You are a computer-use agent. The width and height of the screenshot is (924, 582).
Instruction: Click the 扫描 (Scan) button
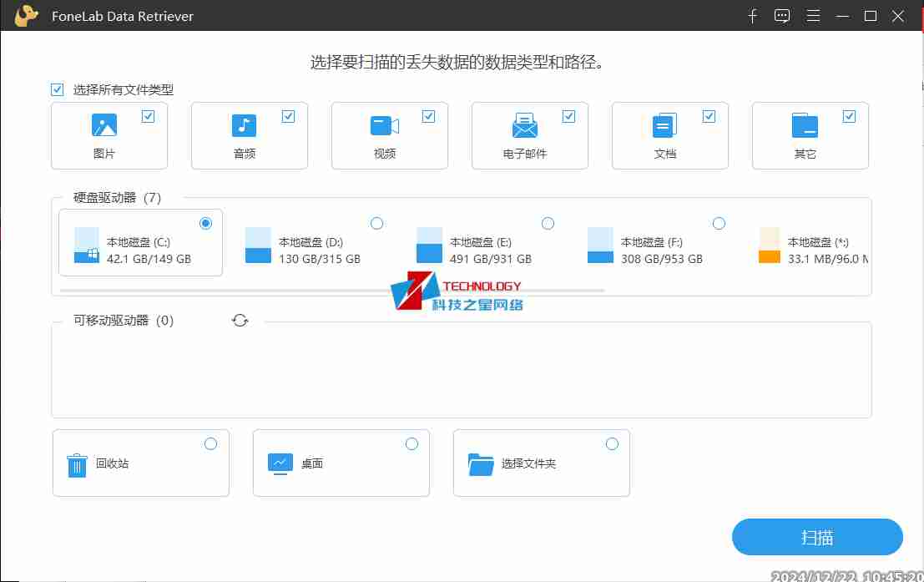click(x=816, y=537)
